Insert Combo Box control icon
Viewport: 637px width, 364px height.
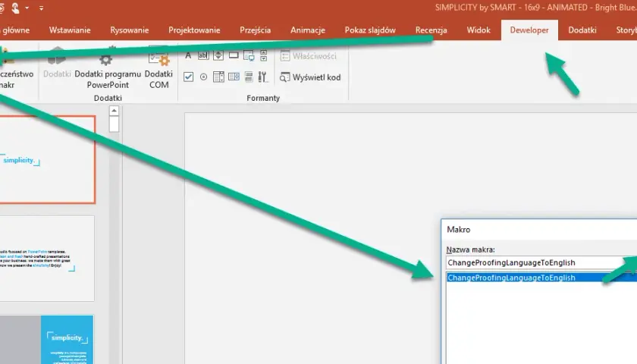pos(218,77)
